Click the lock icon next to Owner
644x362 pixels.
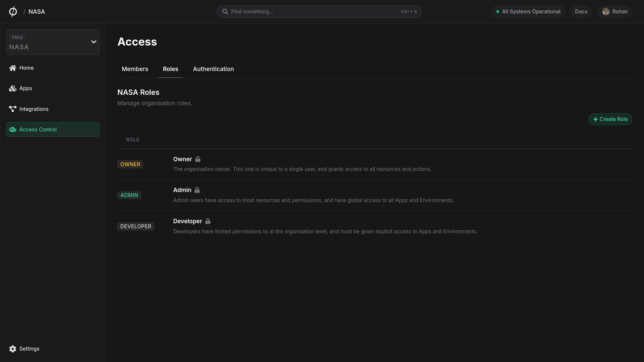pos(198,159)
